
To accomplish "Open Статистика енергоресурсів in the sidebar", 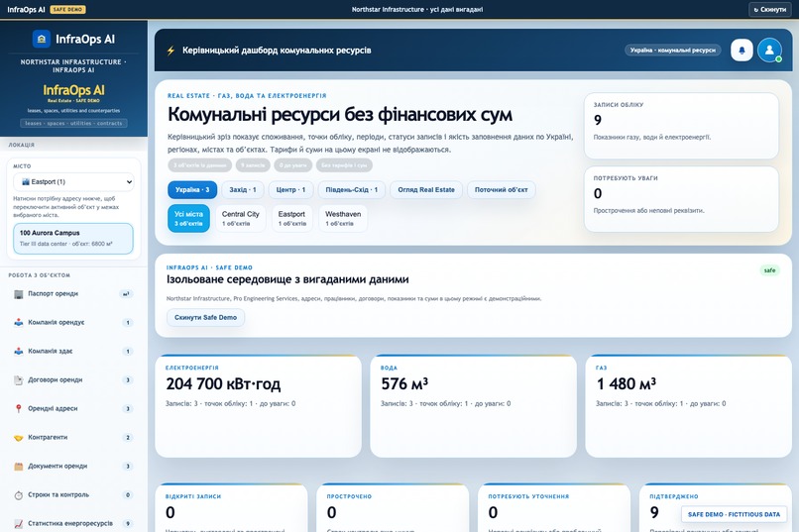I will [x=73, y=523].
